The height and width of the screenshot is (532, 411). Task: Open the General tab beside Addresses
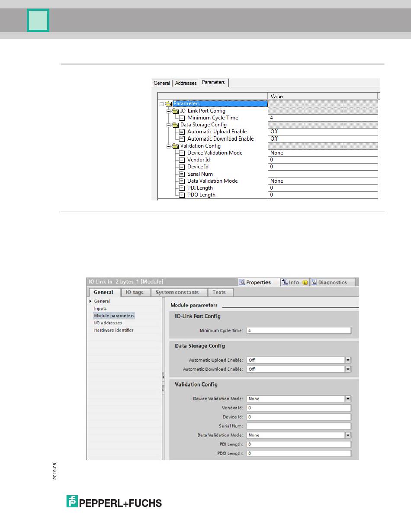point(162,83)
